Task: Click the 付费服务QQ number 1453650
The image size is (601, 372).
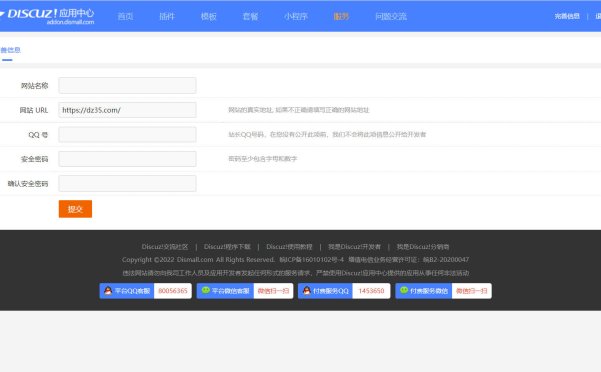Action: pyautogui.click(x=371, y=291)
